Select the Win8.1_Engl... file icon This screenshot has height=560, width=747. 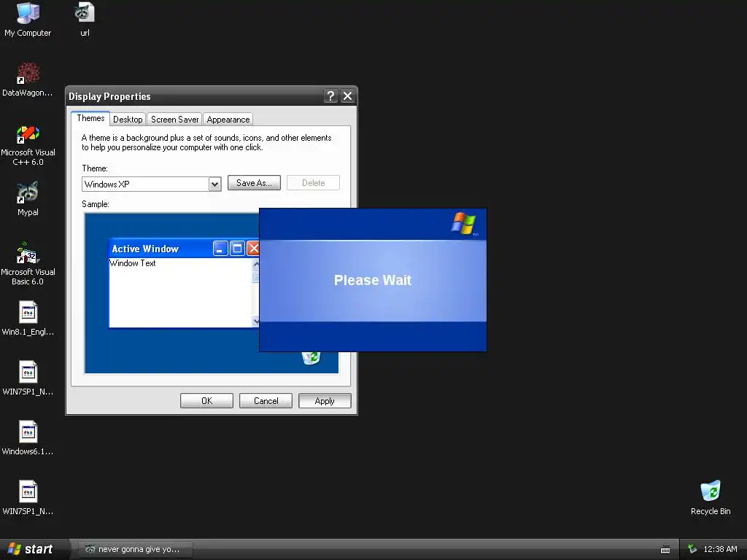(x=28, y=318)
